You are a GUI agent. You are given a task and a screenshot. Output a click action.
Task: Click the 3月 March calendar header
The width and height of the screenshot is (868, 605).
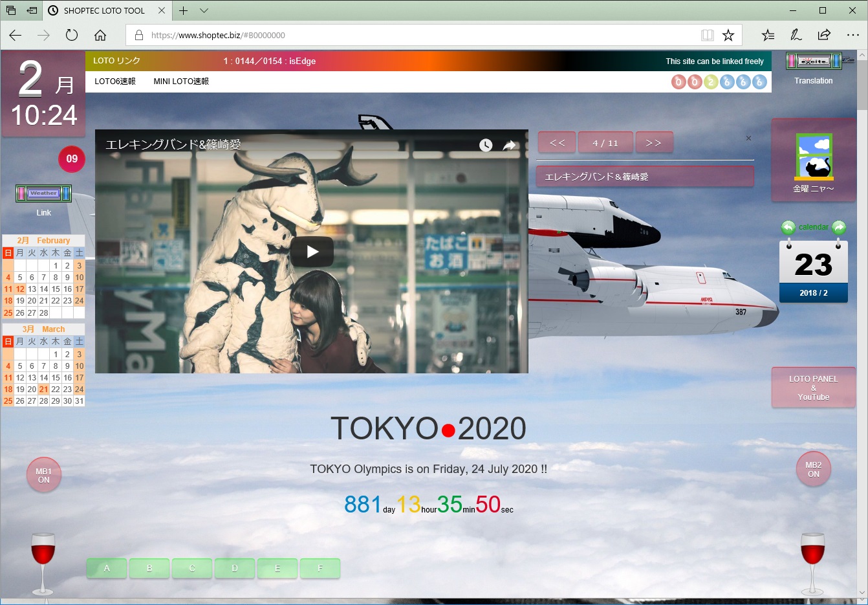coord(43,329)
